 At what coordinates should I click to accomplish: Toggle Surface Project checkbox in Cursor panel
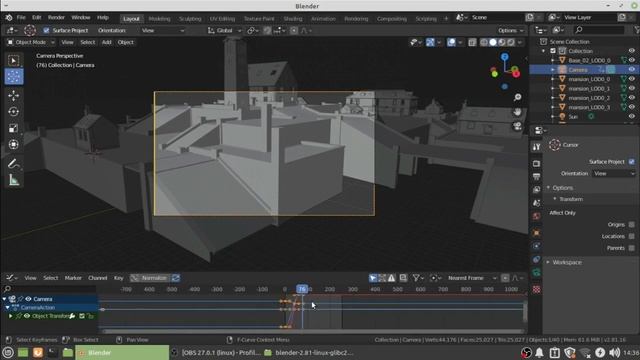coord(631,162)
